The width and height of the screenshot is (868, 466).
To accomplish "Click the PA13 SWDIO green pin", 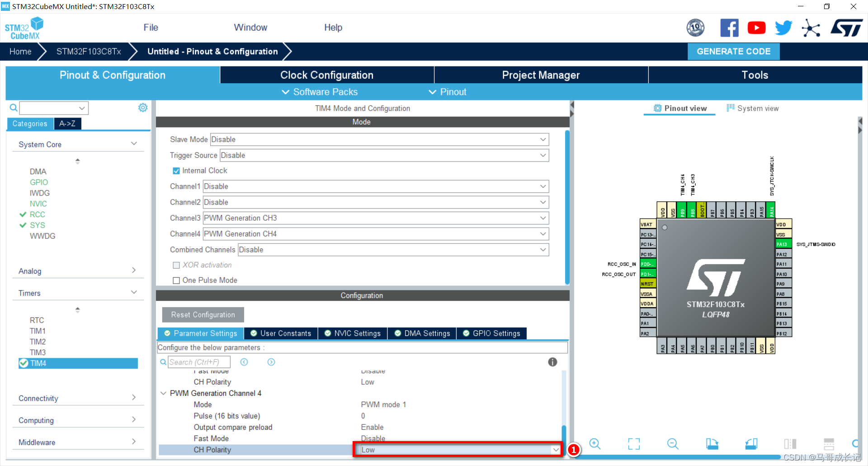I will coord(783,244).
